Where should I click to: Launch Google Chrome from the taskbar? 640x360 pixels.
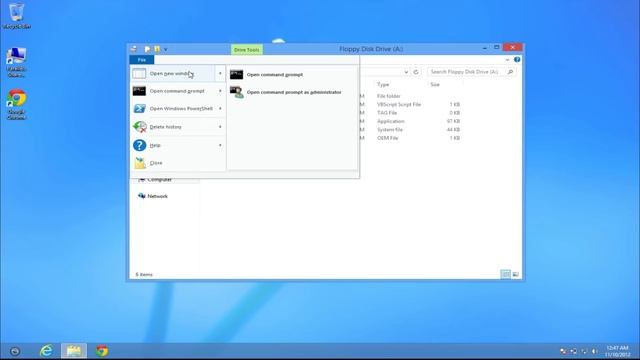tap(102, 351)
